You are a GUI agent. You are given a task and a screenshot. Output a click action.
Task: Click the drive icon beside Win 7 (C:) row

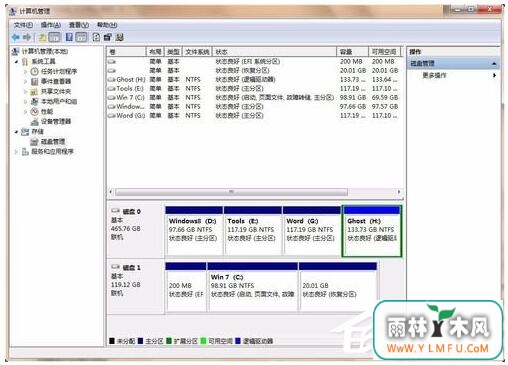(x=111, y=98)
